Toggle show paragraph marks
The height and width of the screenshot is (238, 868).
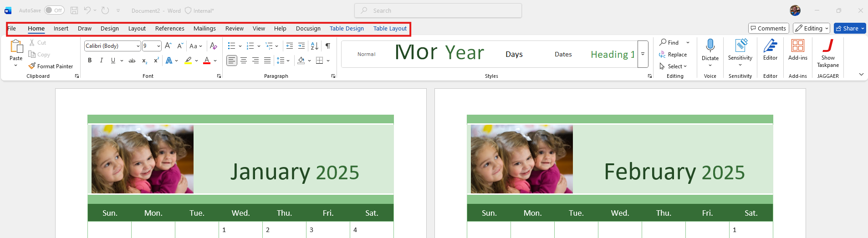328,46
